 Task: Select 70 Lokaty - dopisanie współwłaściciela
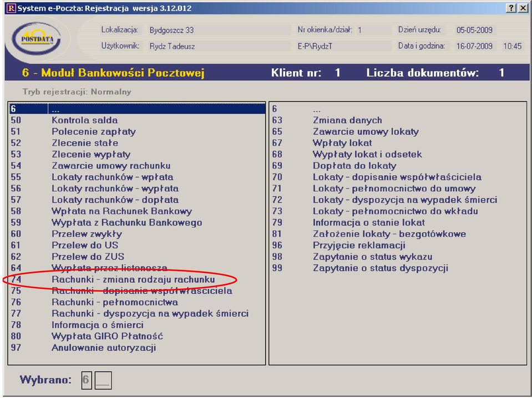(x=398, y=177)
